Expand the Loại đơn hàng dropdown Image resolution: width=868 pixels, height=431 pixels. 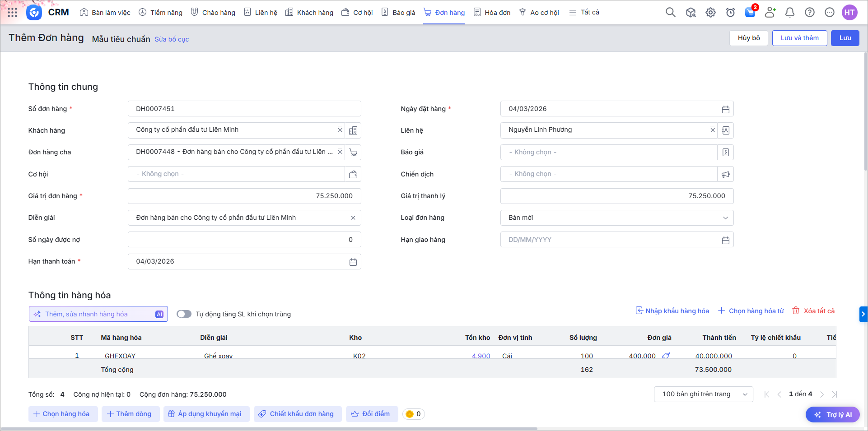[725, 218]
